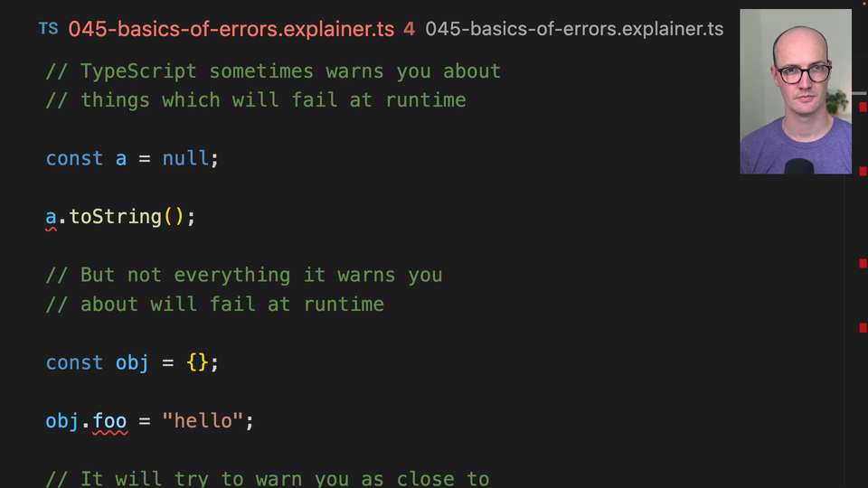Click the const keyword before obj
Screen dimensions: 868x488
click(74, 362)
